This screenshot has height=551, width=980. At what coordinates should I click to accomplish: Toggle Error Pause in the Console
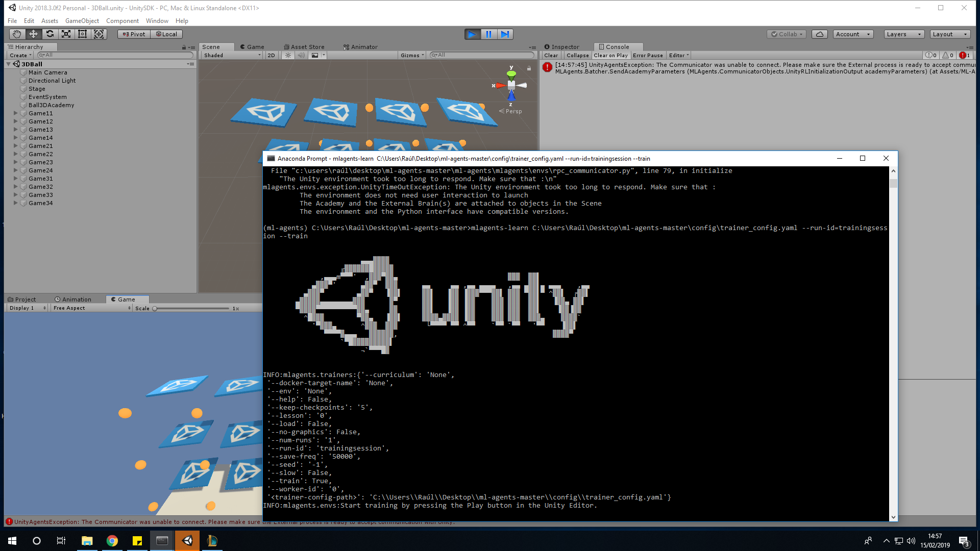coord(648,55)
